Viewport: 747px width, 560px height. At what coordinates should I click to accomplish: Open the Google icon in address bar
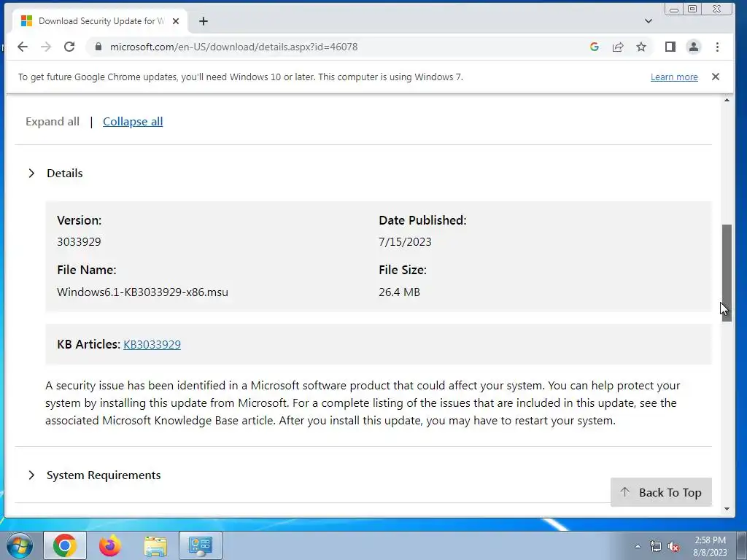[x=594, y=47]
